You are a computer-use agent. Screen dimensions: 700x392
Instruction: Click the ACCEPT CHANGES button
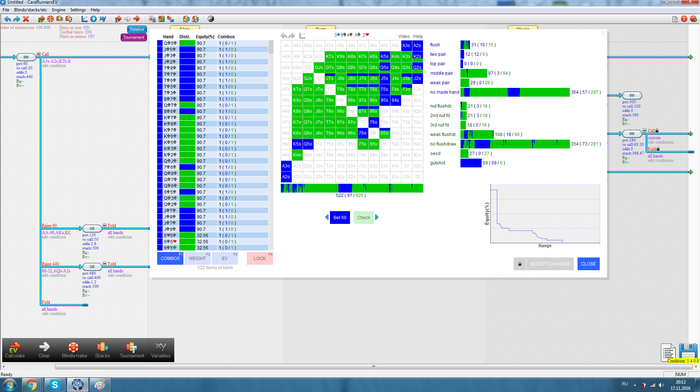coord(550,264)
